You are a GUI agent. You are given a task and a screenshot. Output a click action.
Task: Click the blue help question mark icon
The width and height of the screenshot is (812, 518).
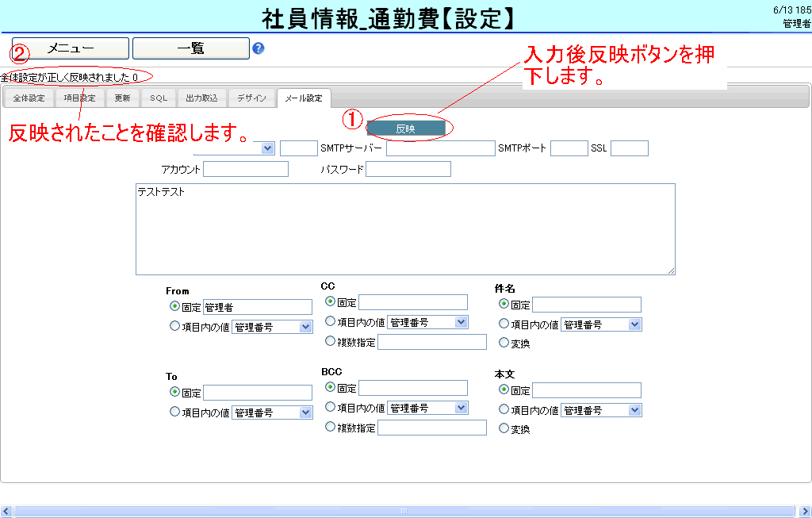click(259, 48)
